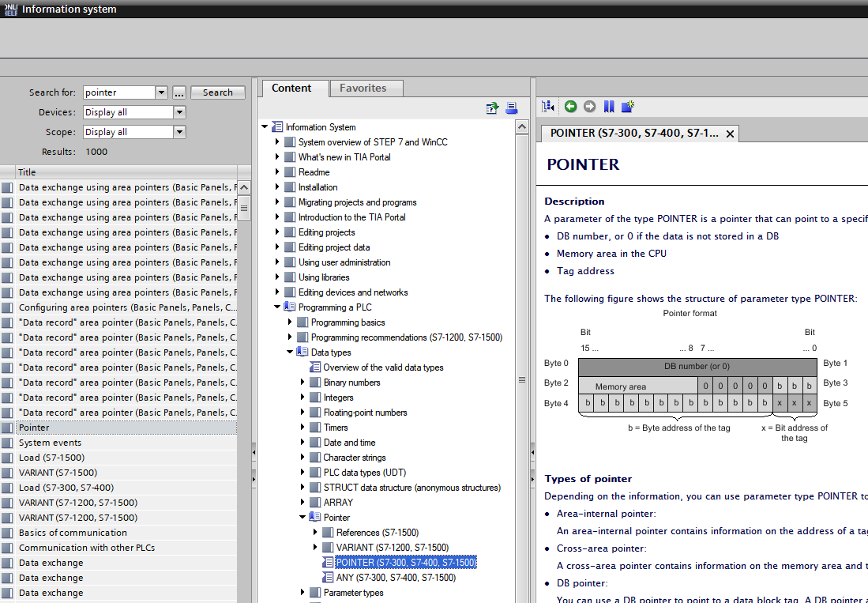
Task: Click the green back navigation arrow
Action: pos(570,107)
